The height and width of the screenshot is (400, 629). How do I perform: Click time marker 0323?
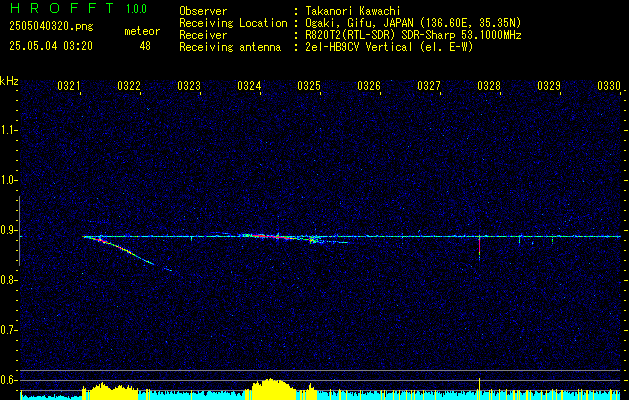[x=189, y=86]
